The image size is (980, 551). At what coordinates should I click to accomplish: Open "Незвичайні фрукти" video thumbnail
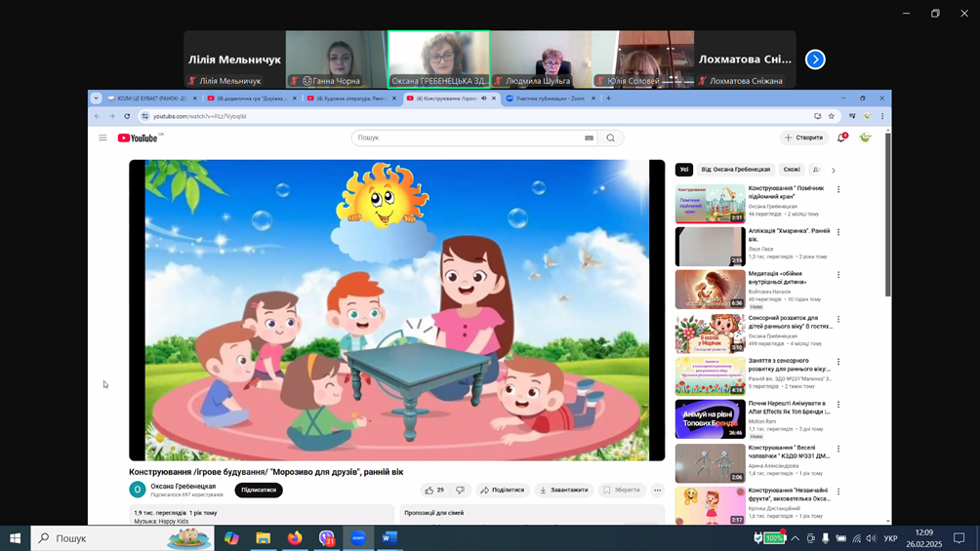[x=710, y=505]
